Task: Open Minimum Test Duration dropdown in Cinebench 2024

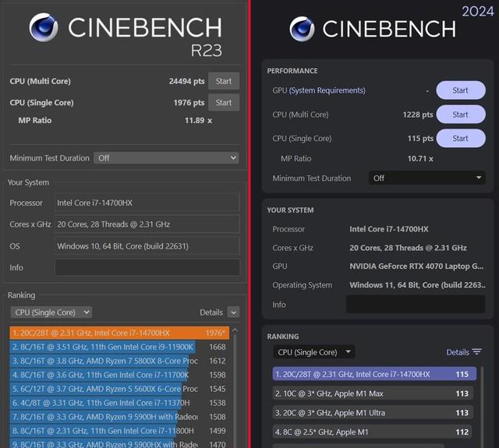Action: click(x=426, y=178)
